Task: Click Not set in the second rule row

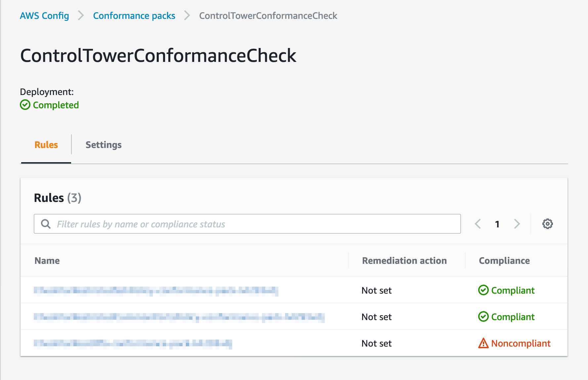Action: [x=376, y=317]
